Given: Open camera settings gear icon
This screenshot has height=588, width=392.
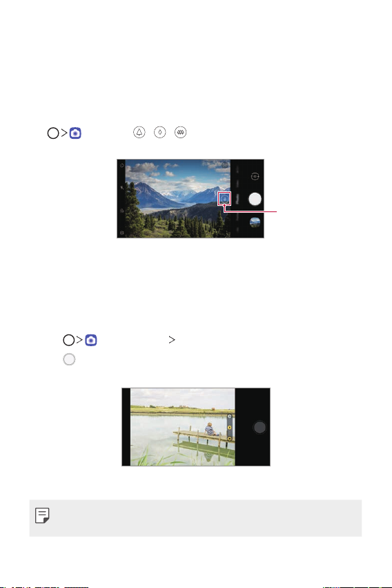Looking at the screenshot, I should pos(122,233).
